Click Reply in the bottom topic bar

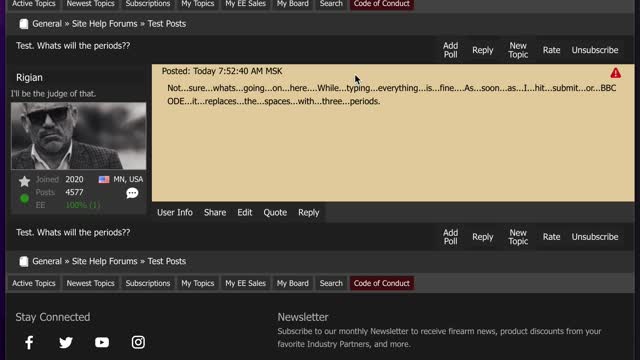click(483, 237)
